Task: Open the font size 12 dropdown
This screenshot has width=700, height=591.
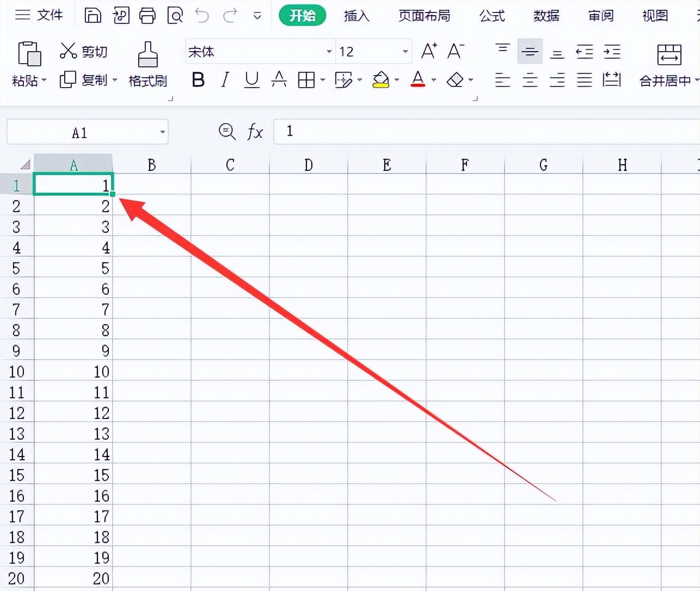Action: (405, 52)
